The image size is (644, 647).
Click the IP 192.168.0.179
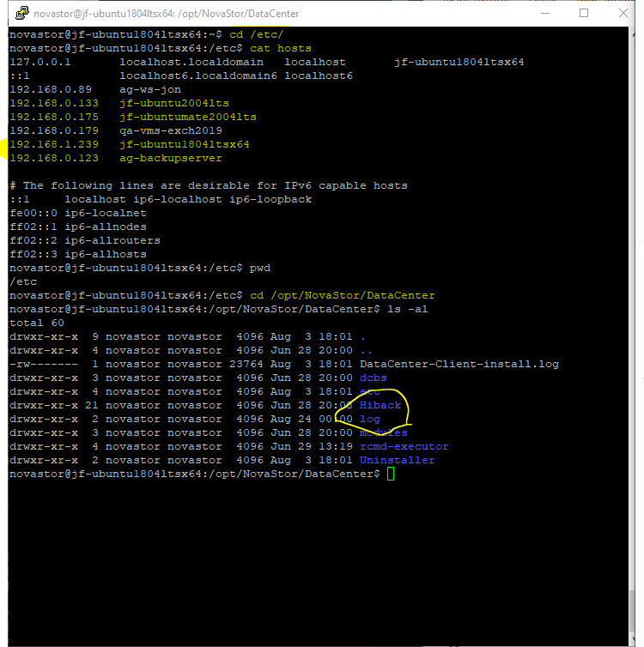coord(54,130)
